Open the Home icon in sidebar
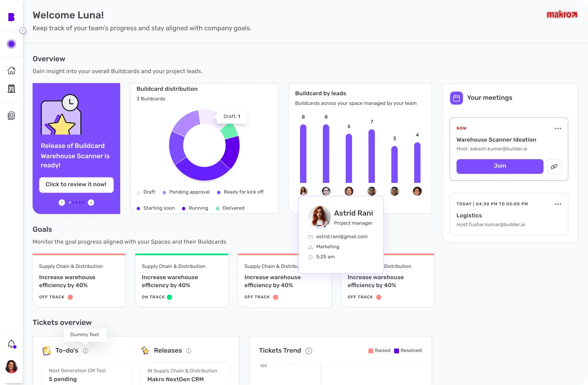This screenshot has height=385, width=588. click(x=11, y=70)
